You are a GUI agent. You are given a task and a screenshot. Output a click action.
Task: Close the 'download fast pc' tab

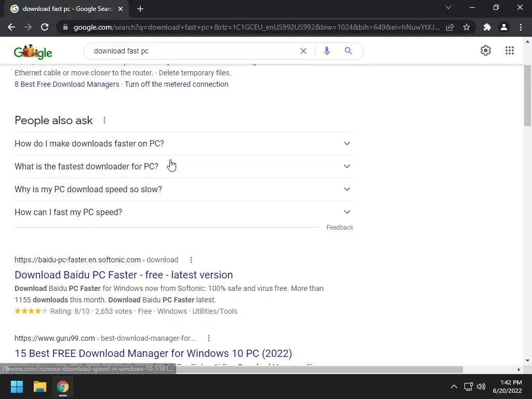pos(121,9)
